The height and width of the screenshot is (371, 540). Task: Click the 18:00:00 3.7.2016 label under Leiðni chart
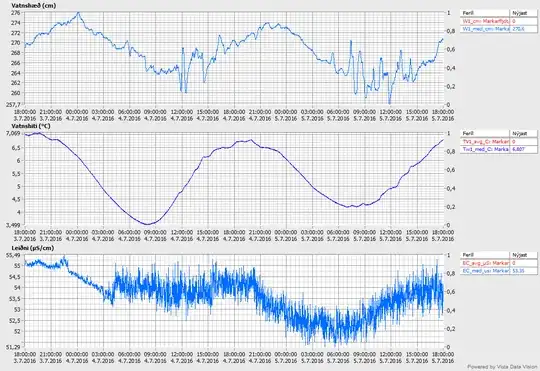(25, 357)
